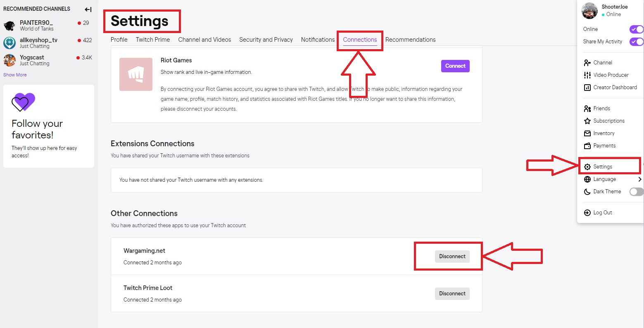
Task: Disconnect the Twitch Prime Loot connection
Action: click(x=452, y=294)
